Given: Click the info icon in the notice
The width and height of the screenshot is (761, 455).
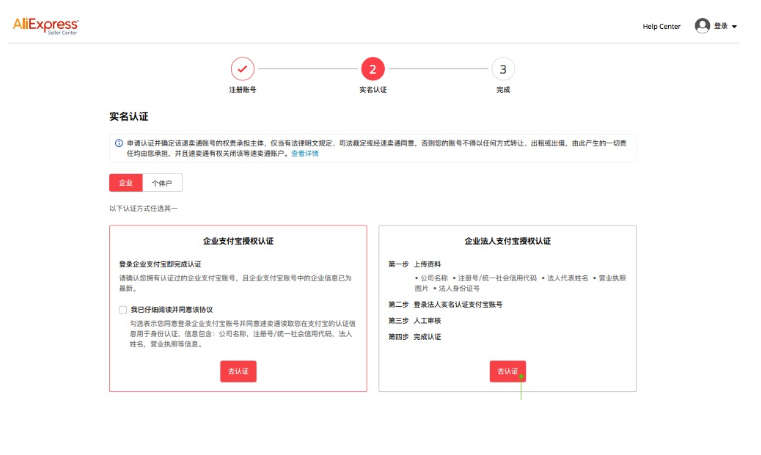Looking at the screenshot, I should 119,143.
